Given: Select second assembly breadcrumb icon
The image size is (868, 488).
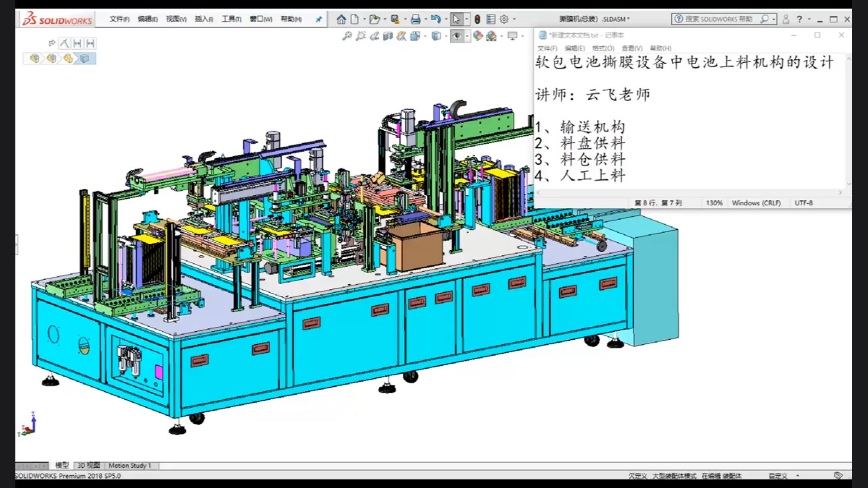Looking at the screenshot, I should click(x=52, y=58).
